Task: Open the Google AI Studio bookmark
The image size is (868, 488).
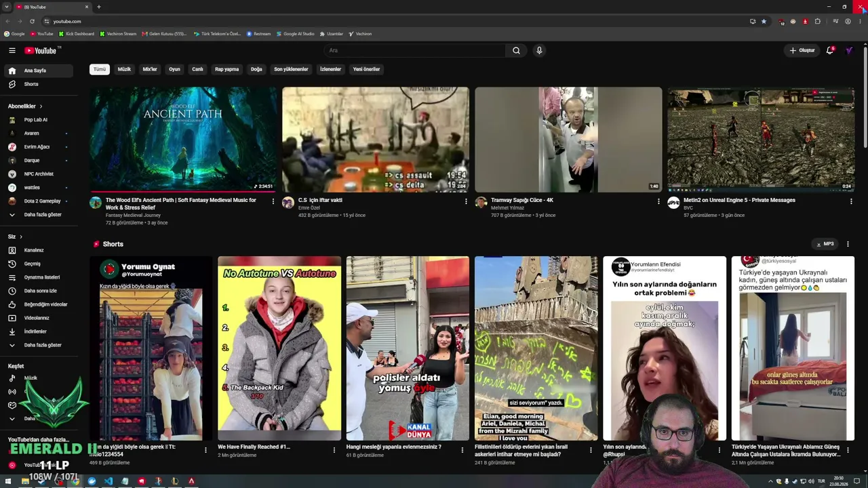Action: (296, 34)
